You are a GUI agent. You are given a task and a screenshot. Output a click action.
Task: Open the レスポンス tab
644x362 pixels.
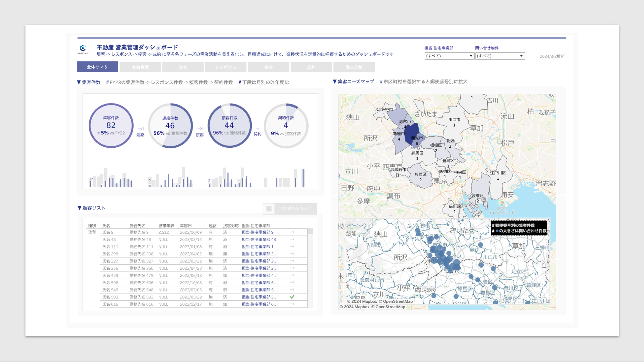(x=226, y=67)
